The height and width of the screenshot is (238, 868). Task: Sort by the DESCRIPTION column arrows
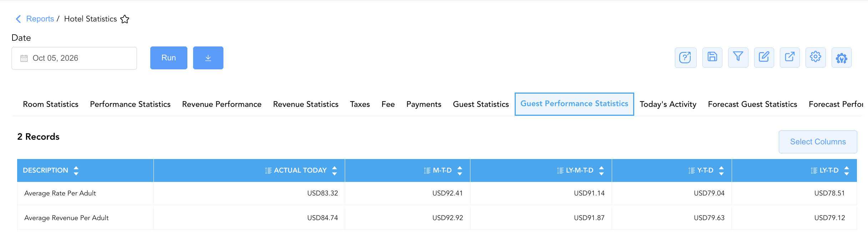click(76, 170)
